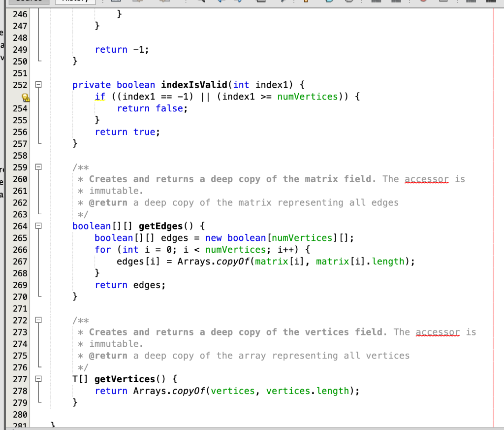504x430 pixels.
Task: Collapse the indexIsValid method fold at line 252
Action: tap(38, 85)
